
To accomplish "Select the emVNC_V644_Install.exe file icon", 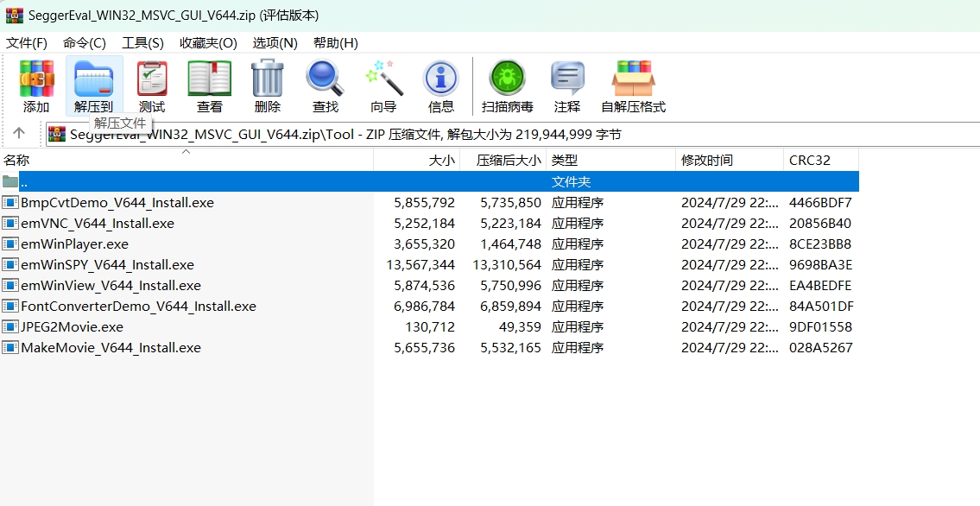I will click(10, 223).
